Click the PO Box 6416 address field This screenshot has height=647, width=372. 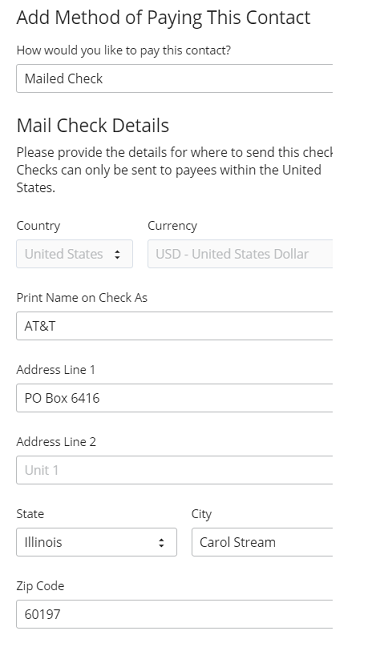[x=174, y=398]
